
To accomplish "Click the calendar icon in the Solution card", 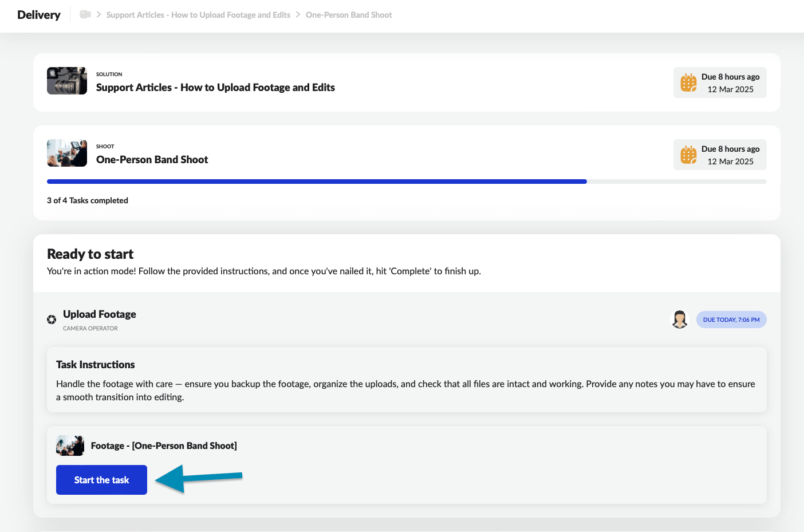I will pos(688,82).
